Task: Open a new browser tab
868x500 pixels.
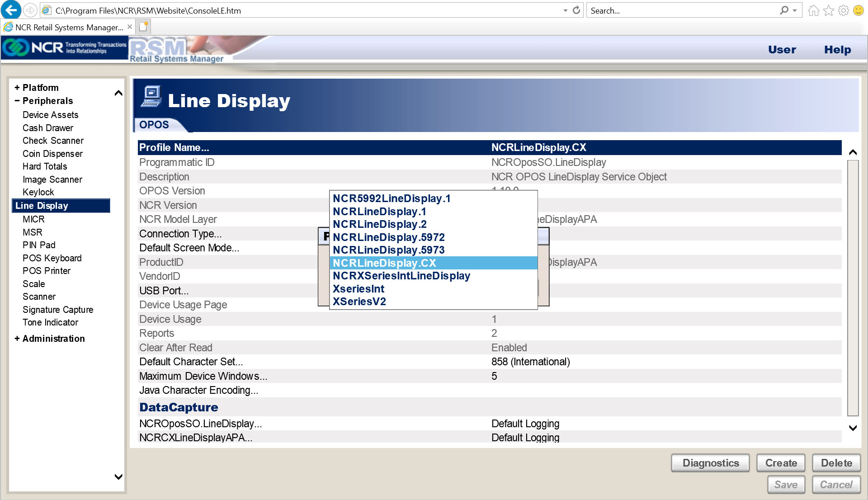Action: click(143, 27)
